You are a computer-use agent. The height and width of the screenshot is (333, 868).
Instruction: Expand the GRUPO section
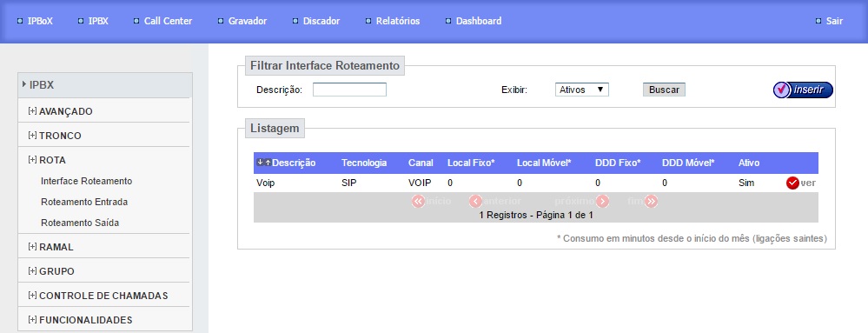coord(51,271)
